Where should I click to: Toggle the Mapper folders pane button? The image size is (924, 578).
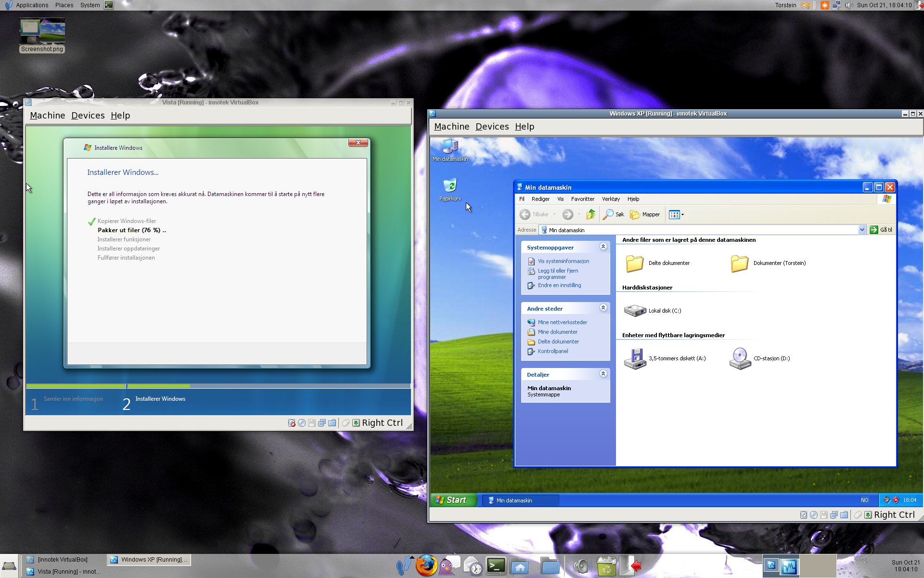point(645,214)
